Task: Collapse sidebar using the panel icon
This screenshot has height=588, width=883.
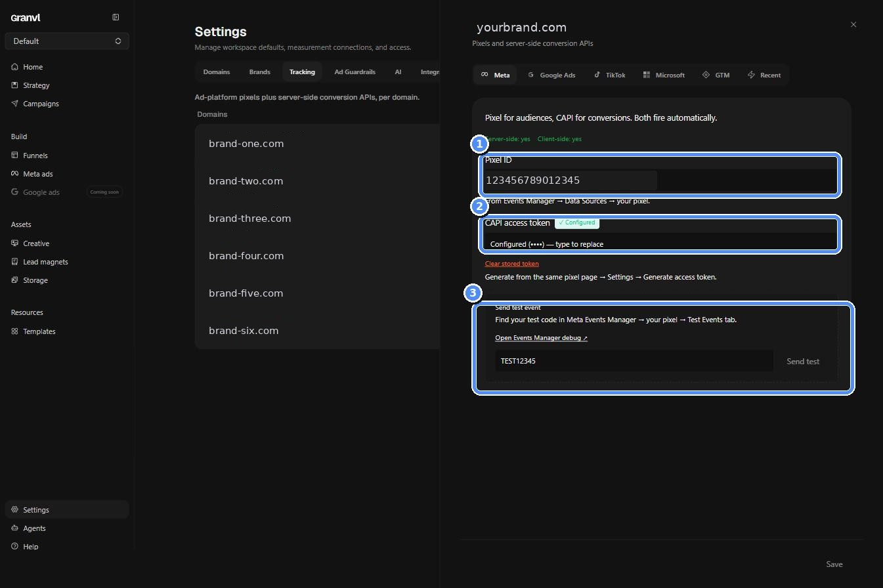Action: click(x=116, y=18)
